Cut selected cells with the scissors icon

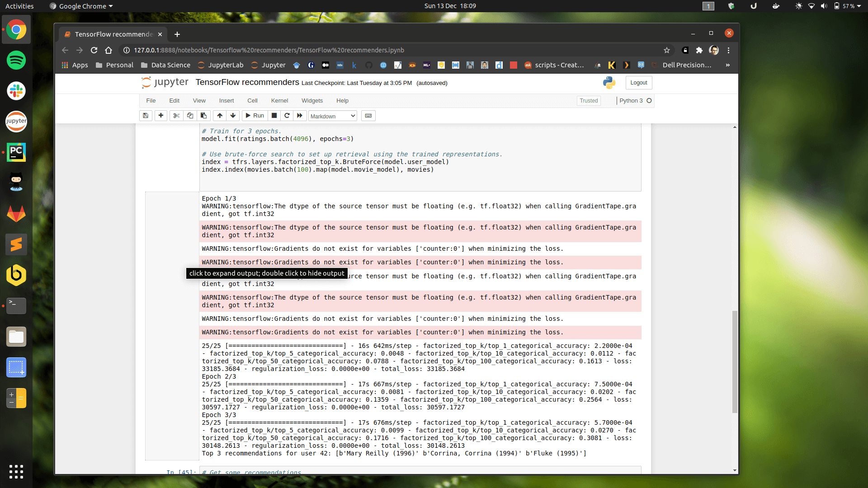tap(176, 116)
